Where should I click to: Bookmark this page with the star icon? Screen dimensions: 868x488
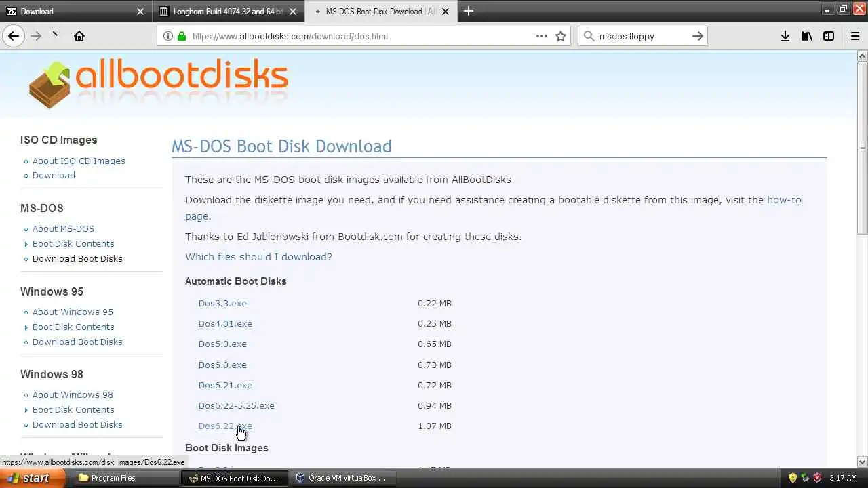point(561,37)
